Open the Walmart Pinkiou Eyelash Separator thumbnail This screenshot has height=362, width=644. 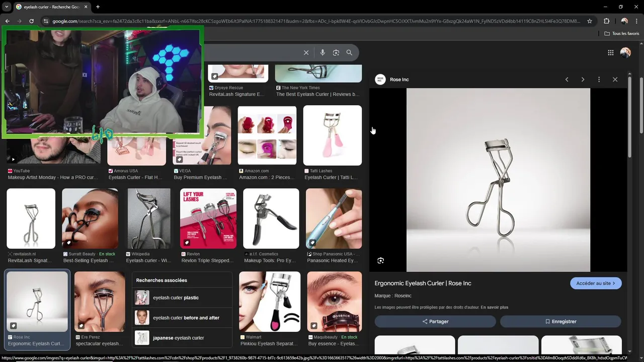click(x=270, y=302)
